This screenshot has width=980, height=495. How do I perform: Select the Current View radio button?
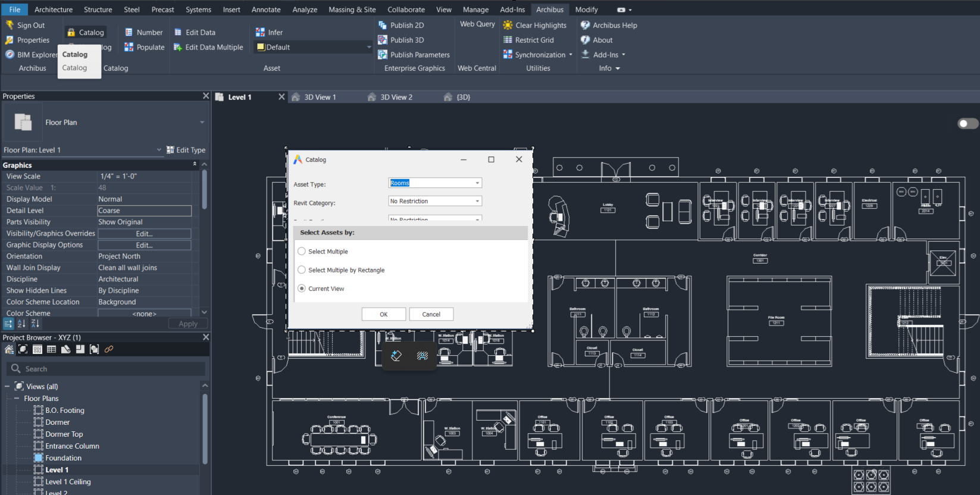(302, 289)
